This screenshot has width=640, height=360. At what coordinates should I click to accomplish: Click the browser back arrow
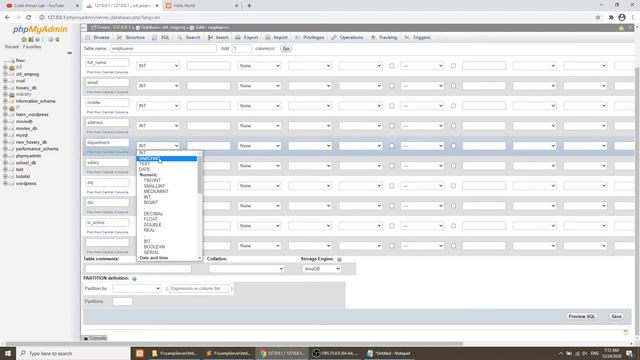point(7,18)
